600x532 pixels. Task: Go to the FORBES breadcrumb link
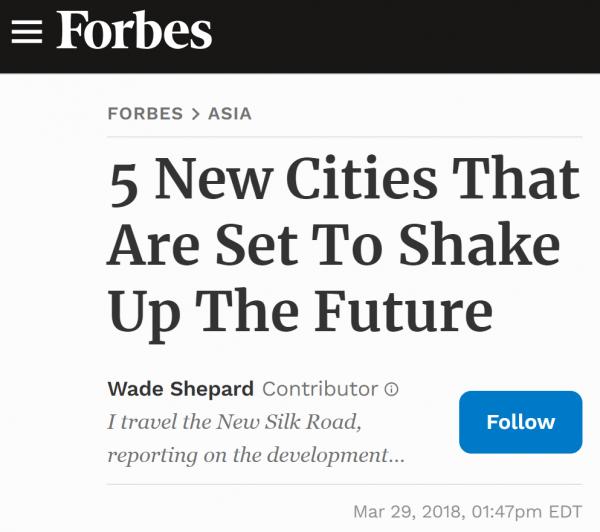pos(146,114)
